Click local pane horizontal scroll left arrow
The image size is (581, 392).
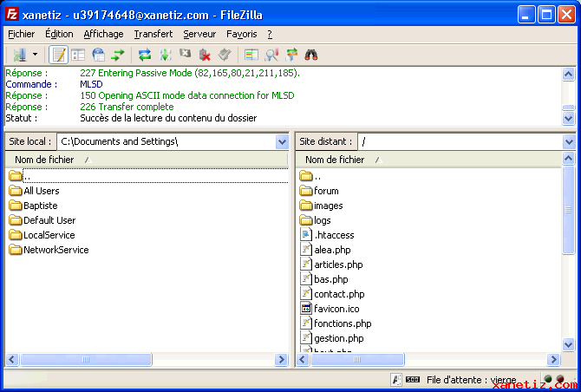[12, 359]
